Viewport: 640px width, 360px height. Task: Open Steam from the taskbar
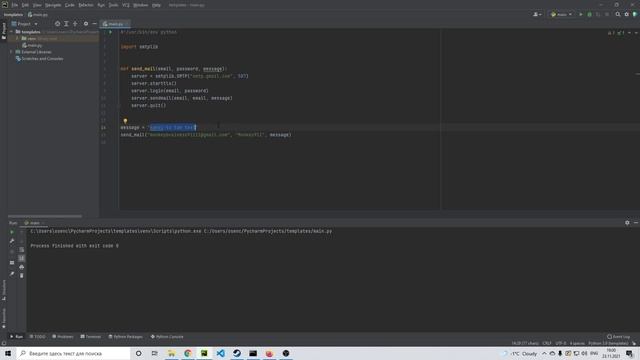click(x=237, y=353)
